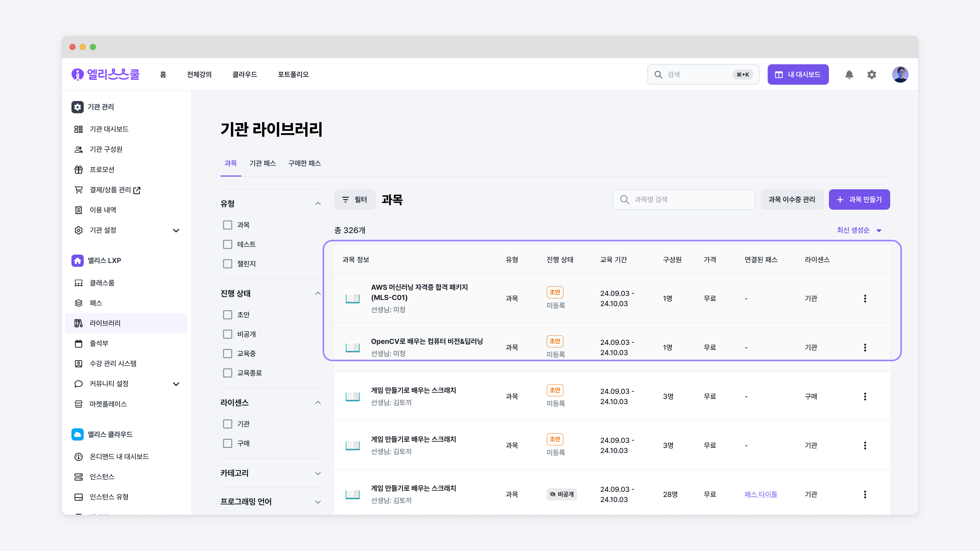Image resolution: width=980 pixels, height=551 pixels.
Task: Collapse the 유형 filter section
Action: tap(318, 204)
